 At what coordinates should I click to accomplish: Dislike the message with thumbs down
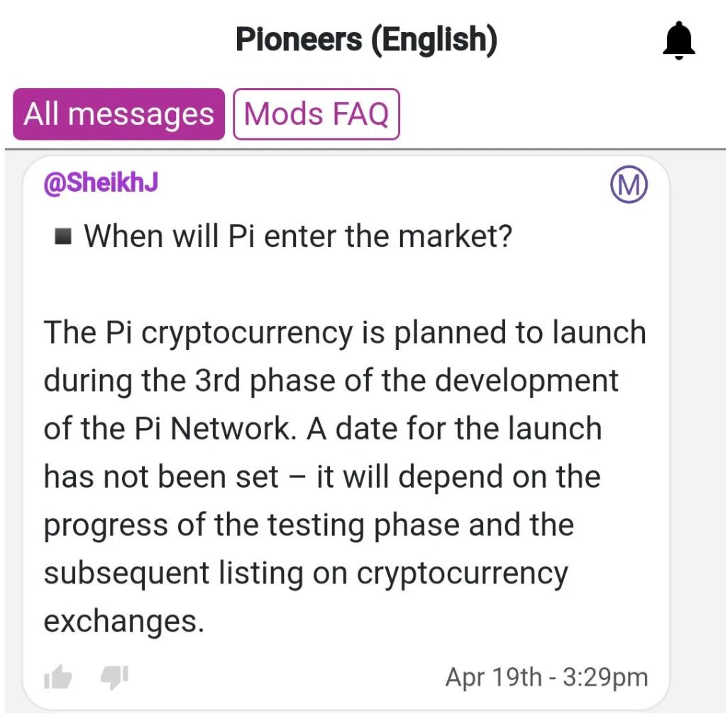pos(114,677)
